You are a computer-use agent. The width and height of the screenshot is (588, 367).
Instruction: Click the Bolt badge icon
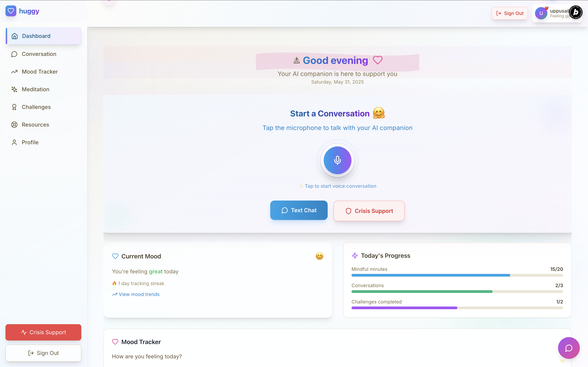(x=576, y=12)
